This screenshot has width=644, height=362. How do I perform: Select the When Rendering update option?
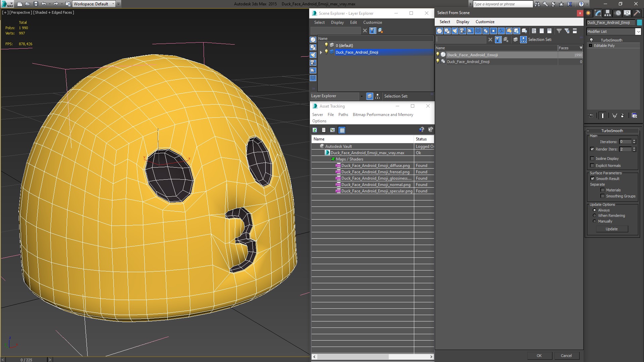click(x=594, y=216)
